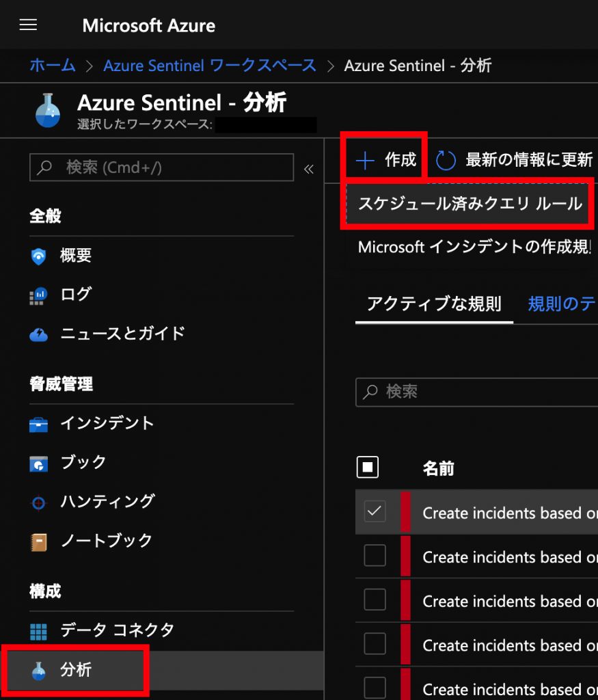Click the 構成 section heading
The height and width of the screenshot is (700, 598).
(x=45, y=591)
